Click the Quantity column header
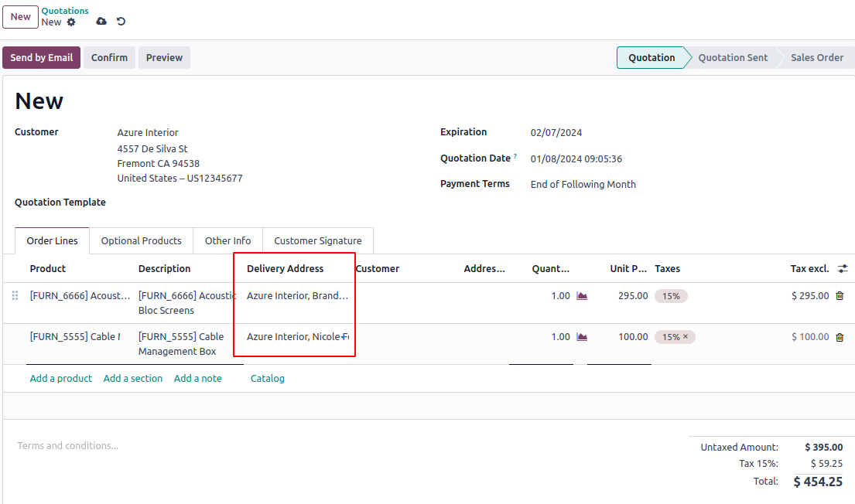Screen dimensions: 855x504 (551, 268)
